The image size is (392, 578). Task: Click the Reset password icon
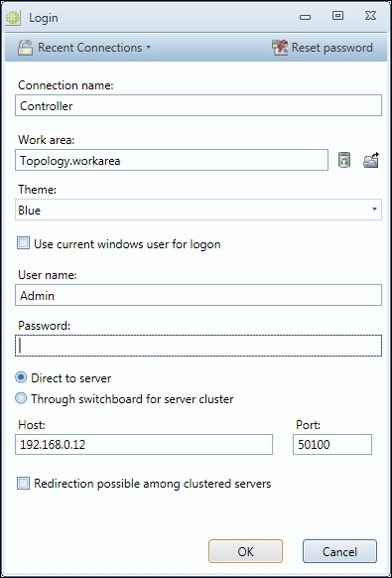pyautogui.click(x=280, y=48)
